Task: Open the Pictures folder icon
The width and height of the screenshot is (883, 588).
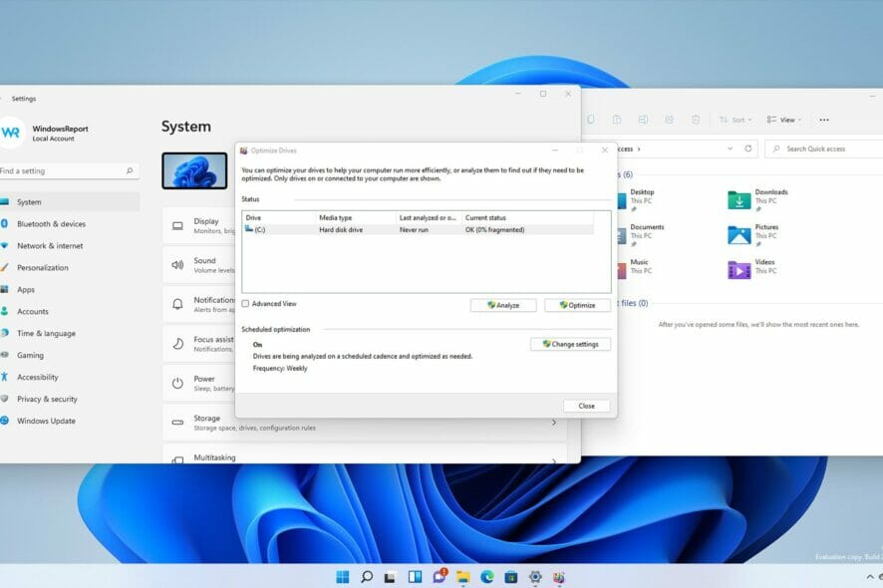Action: 738,235
